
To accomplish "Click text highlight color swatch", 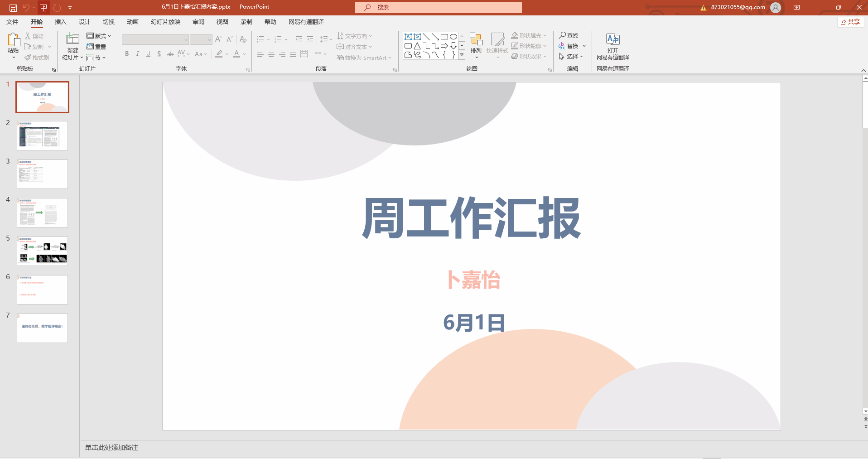I will 219,54.
